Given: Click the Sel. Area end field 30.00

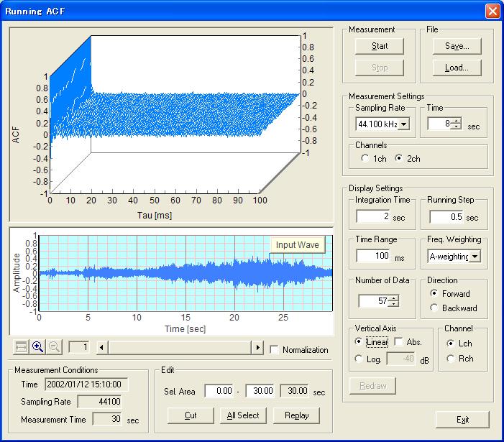Looking at the screenshot, I should 260,390.
